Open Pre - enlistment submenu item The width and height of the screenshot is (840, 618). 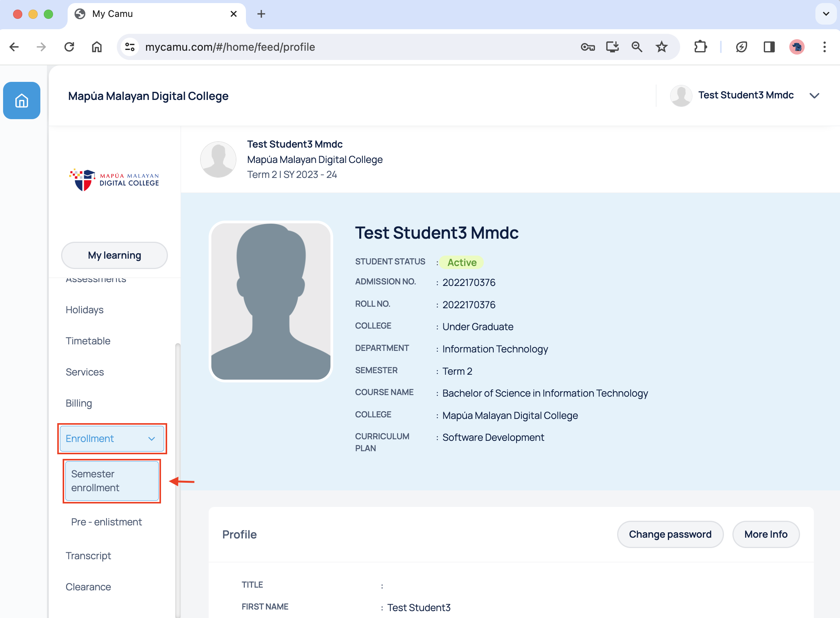tap(106, 522)
